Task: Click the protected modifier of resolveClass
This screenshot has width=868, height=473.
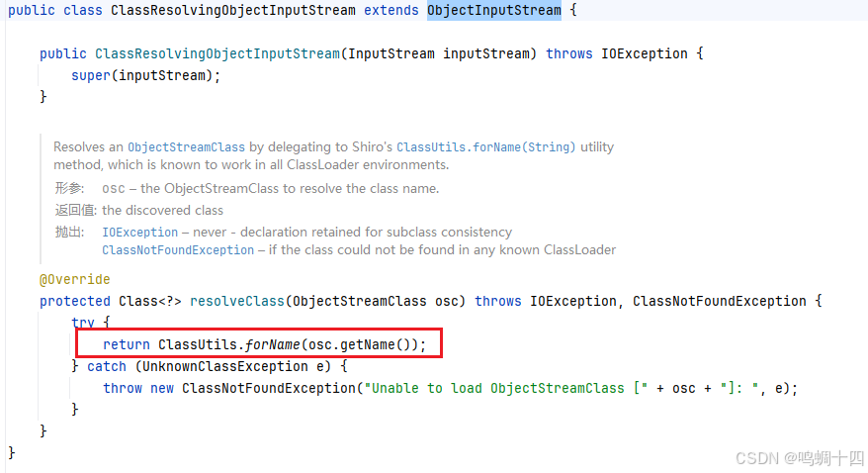Action: pos(75,301)
